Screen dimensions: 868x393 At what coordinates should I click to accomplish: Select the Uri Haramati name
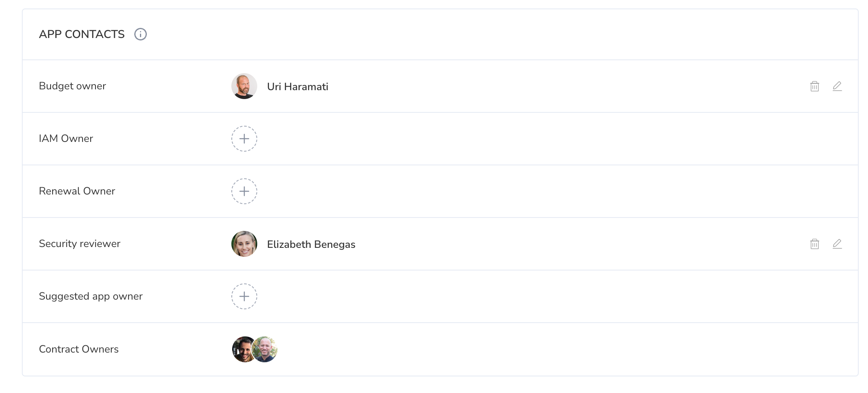click(298, 87)
